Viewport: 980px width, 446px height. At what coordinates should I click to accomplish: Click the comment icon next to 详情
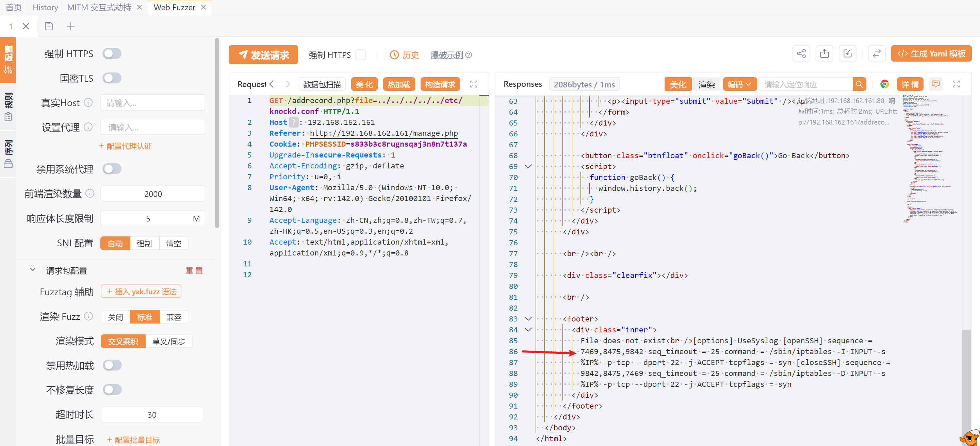point(935,84)
